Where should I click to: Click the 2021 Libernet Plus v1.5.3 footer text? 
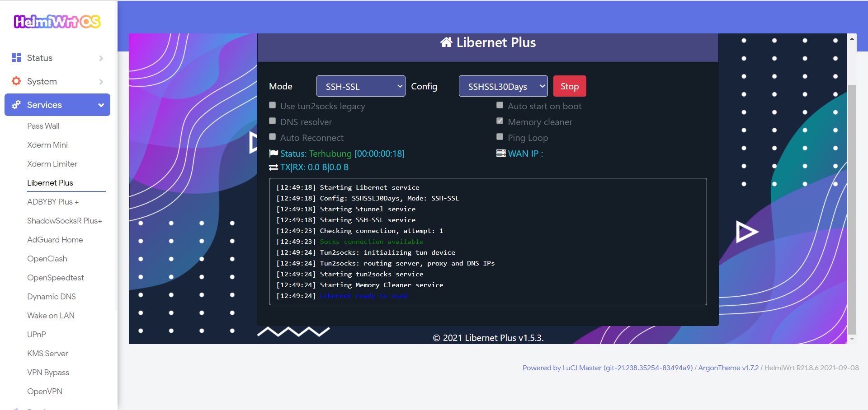(488, 338)
